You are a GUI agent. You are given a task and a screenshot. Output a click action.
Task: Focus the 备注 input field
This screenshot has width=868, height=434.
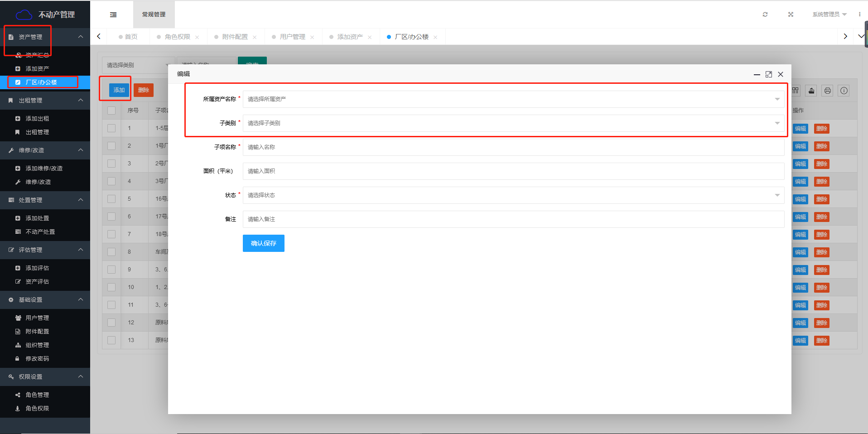pos(513,219)
